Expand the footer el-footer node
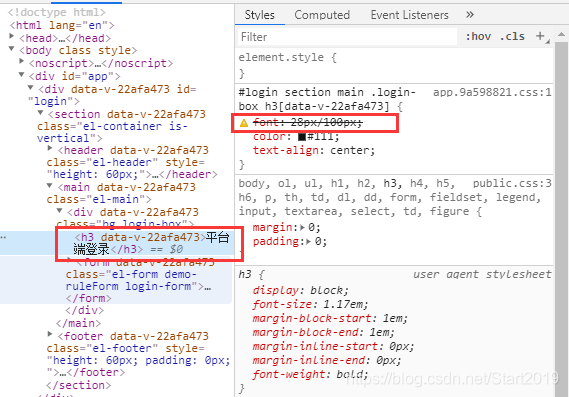 tap(50, 334)
